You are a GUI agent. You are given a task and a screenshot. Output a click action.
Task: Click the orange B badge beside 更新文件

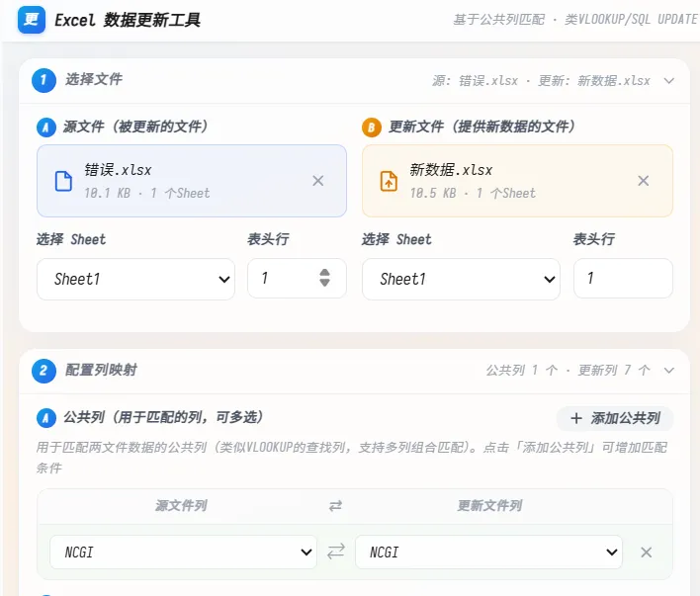pos(372,128)
